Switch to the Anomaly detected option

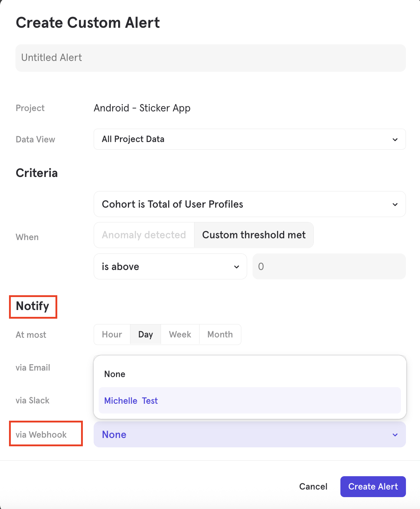[x=144, y=235]
